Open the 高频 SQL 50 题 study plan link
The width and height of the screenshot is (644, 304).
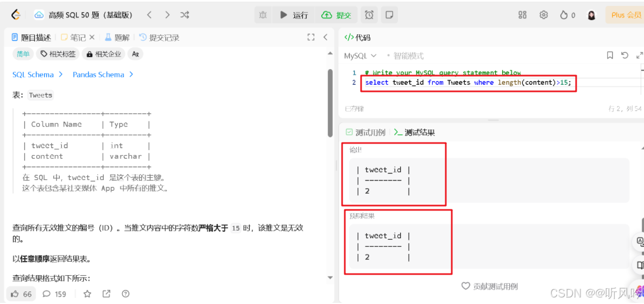85,15
